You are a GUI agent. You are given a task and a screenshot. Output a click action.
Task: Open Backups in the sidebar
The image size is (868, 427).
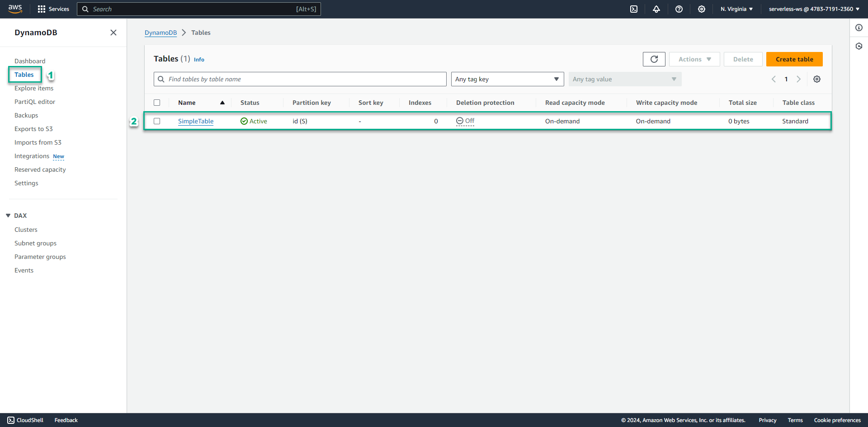26,115
